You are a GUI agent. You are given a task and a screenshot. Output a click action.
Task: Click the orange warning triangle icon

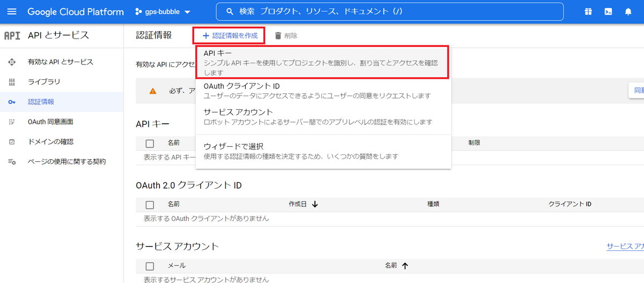(153, 91)
